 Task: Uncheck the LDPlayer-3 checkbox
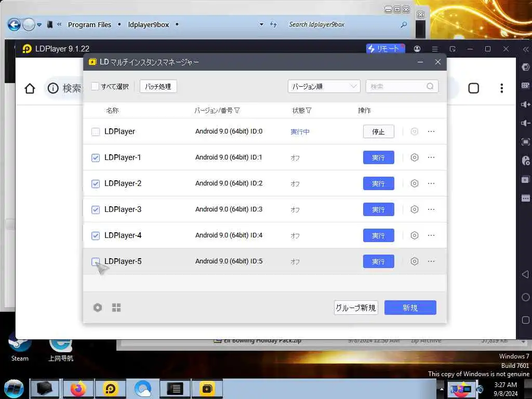point(96,210)
